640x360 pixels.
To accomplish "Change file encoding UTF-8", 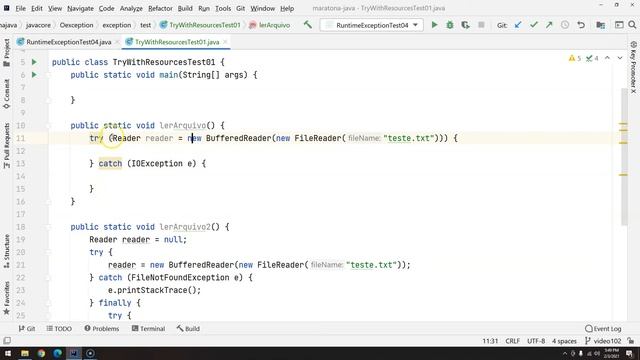I will pyautogui.click(x=536, y=341).
